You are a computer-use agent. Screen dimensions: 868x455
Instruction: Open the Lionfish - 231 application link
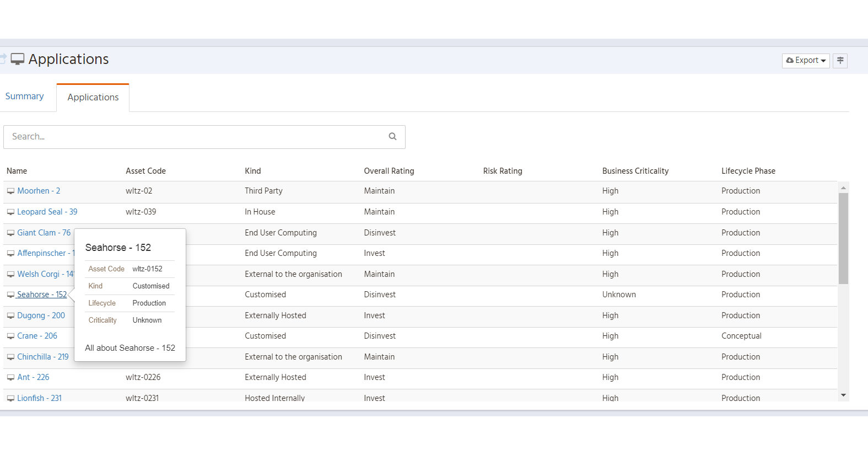[39, 398]
